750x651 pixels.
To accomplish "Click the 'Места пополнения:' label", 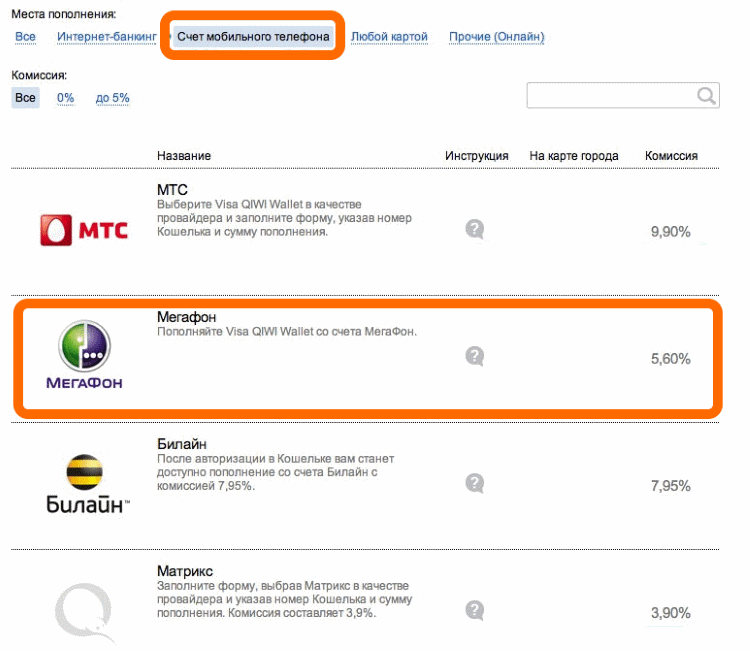I will (64, 14).
